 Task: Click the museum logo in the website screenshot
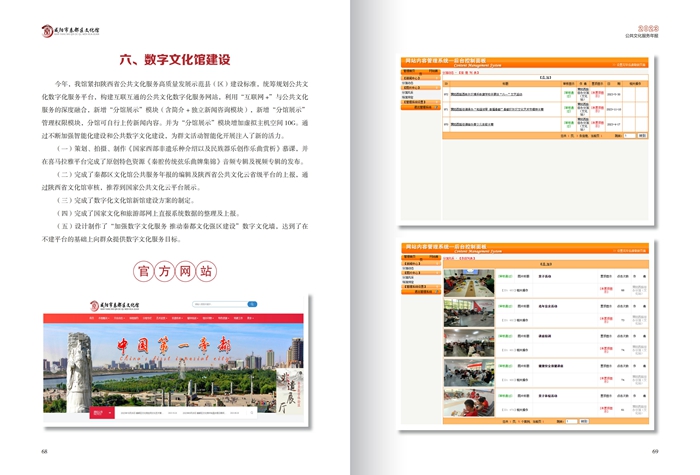click(x=115, y=305)
